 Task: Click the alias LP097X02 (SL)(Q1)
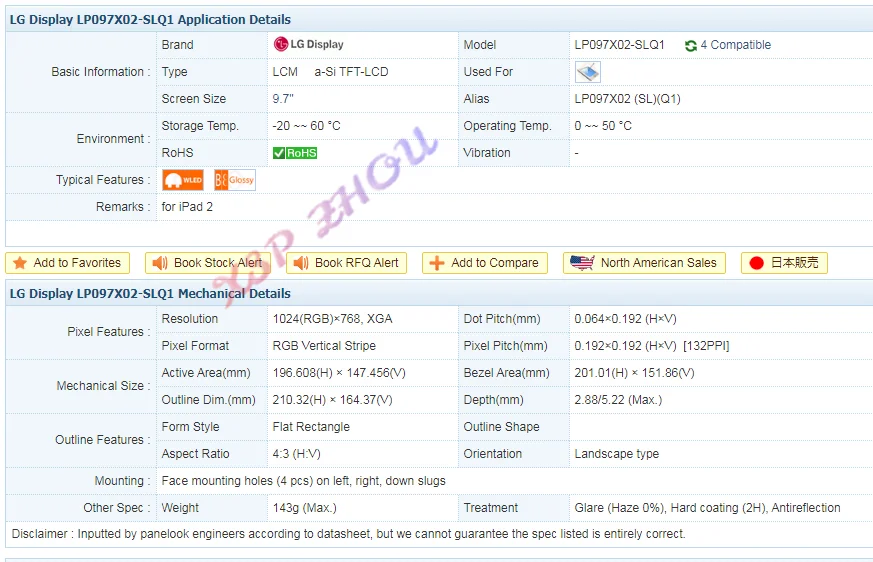627,99
